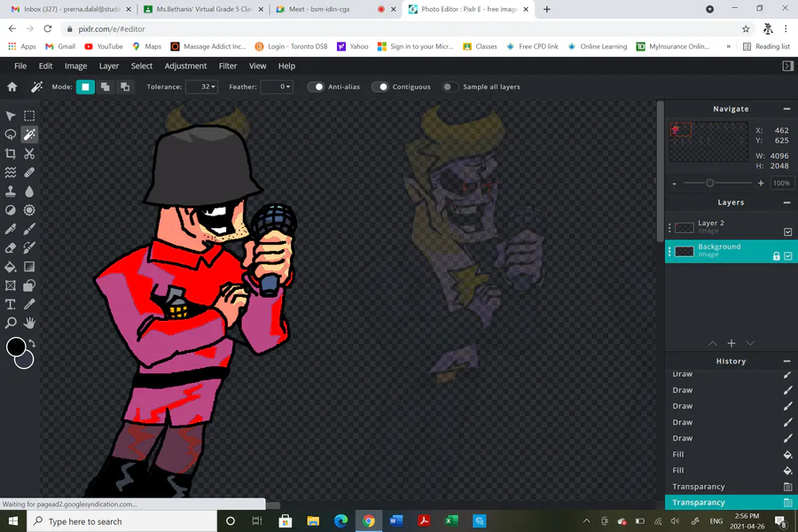Zoom in with the Navigate plus button
798x532 pixels.
tap(761, 184)
